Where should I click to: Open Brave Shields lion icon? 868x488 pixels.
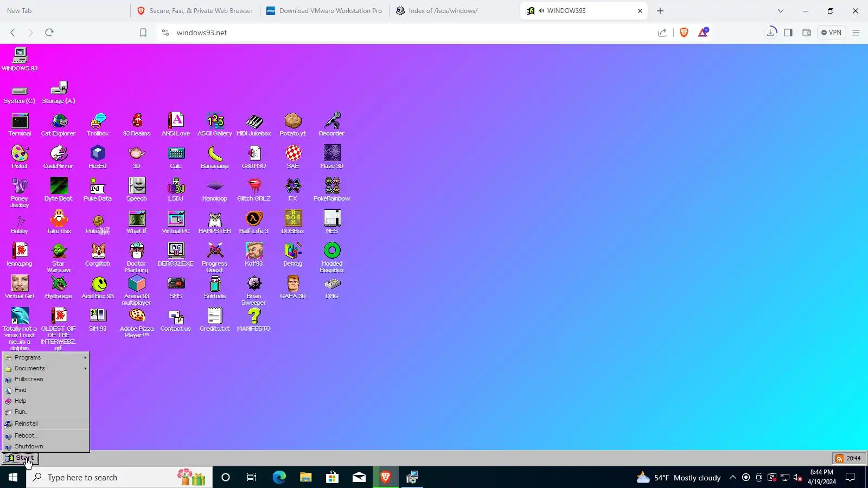684,33
